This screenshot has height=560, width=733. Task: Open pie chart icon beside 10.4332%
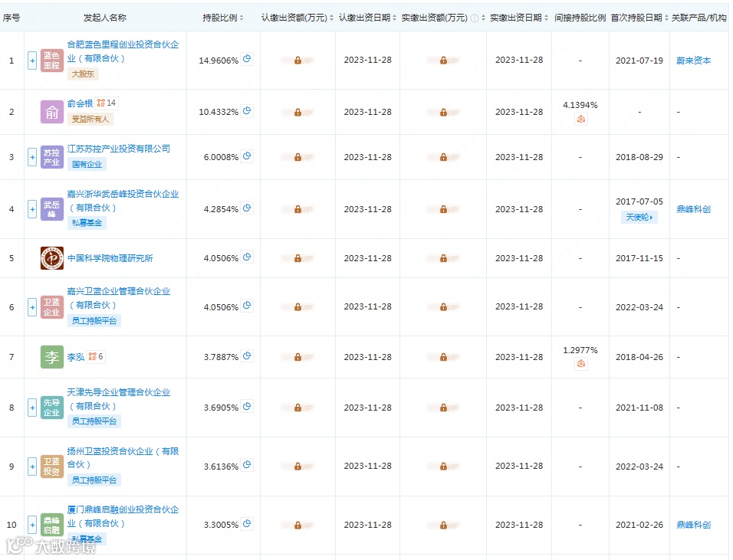(x=248, y=110)
